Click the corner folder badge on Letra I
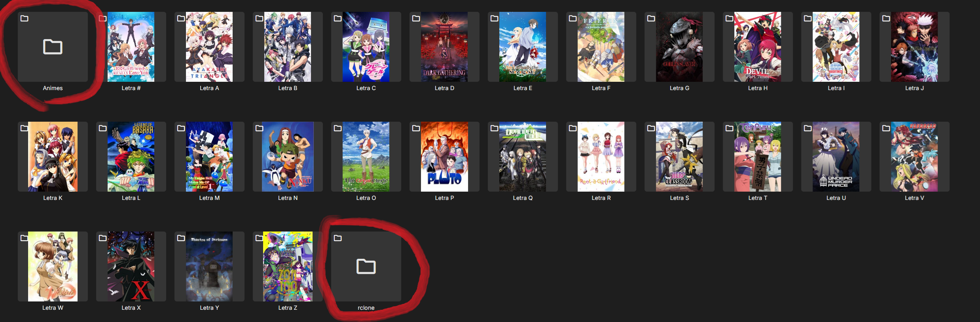The height and width of the screenshot is (322, 980). click(808, 18)
